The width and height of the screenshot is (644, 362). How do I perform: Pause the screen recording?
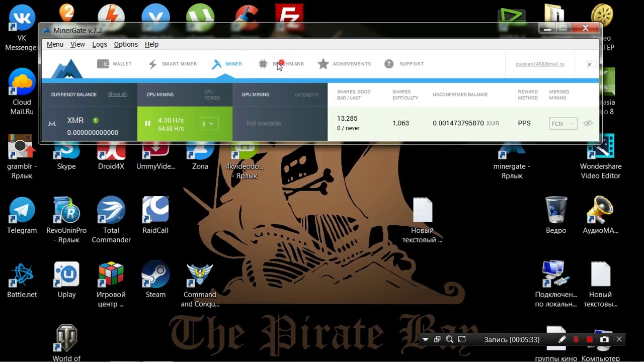pos(576,339)
